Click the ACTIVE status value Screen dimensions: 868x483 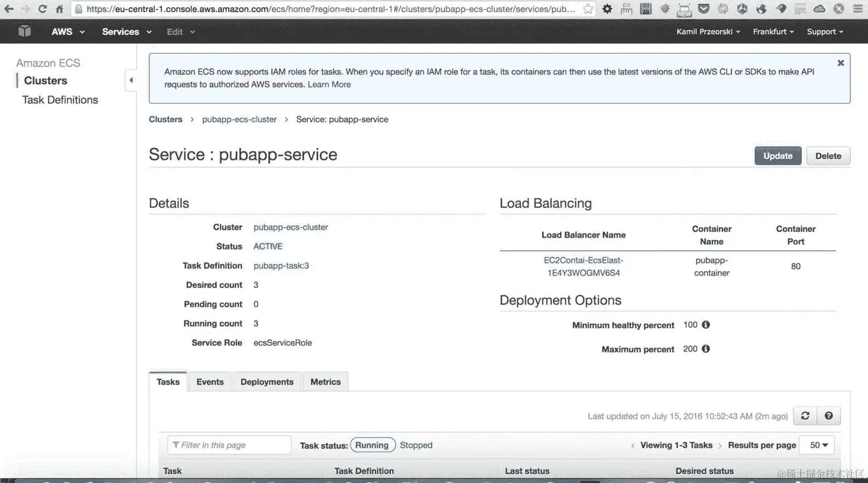coord(268,246)
